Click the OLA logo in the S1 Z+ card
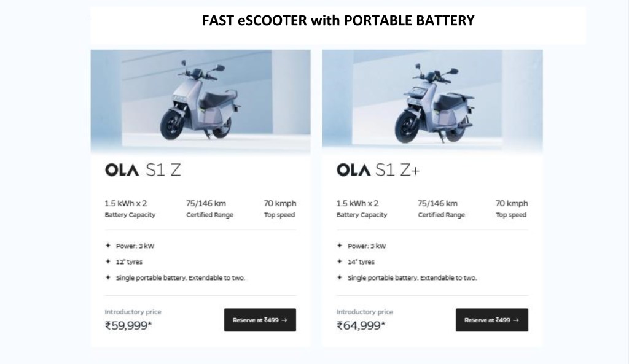This screenshot has height=364, width=629. 354,171
